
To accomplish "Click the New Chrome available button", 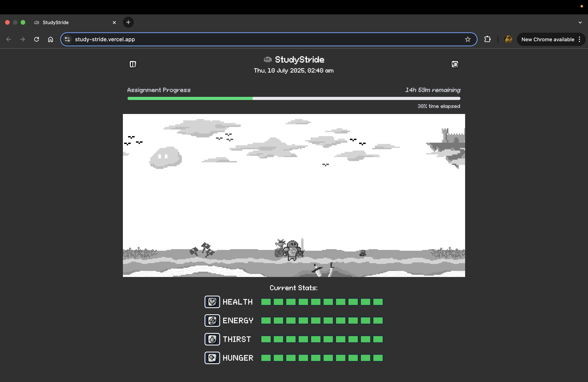I will pos(548,39).
